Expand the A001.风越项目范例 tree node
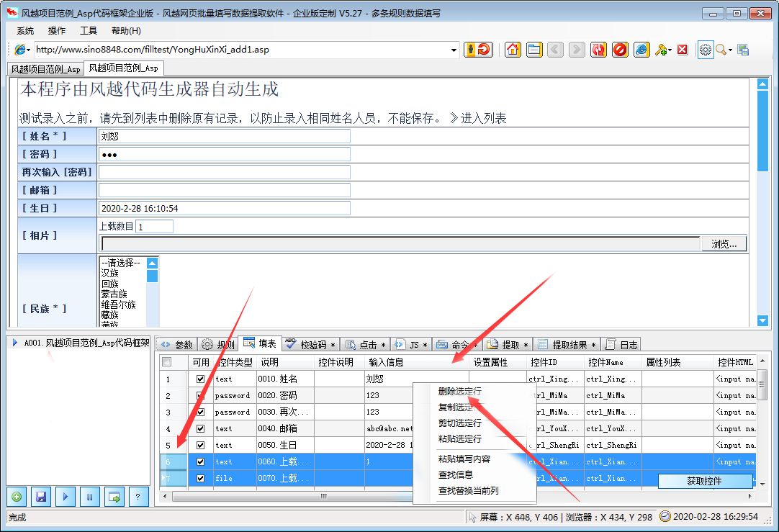This screenshot has width=779, height=532. tap(15, 342)
